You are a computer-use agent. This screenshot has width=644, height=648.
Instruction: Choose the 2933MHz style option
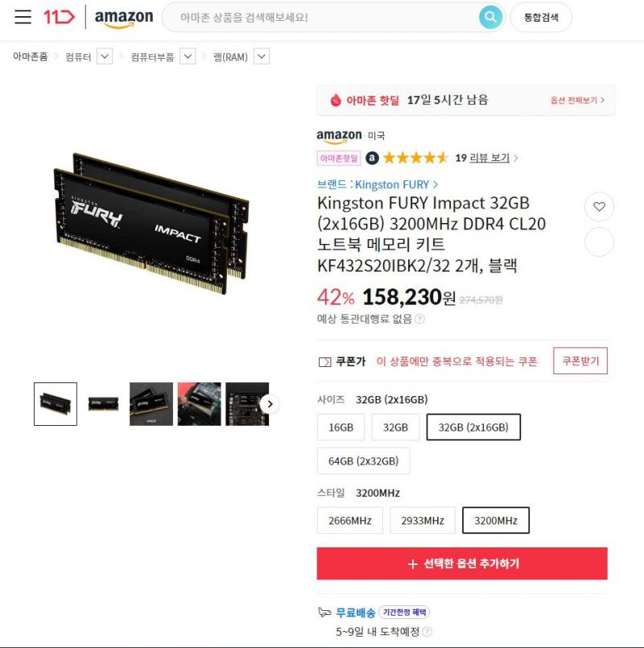pyautogui.click(x=423, y=520)
